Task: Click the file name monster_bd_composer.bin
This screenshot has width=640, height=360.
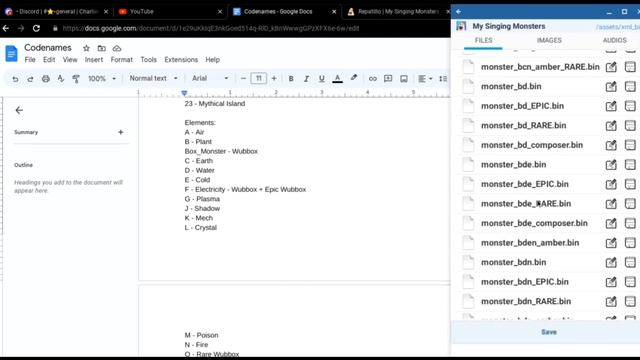Action: point(532,145)
